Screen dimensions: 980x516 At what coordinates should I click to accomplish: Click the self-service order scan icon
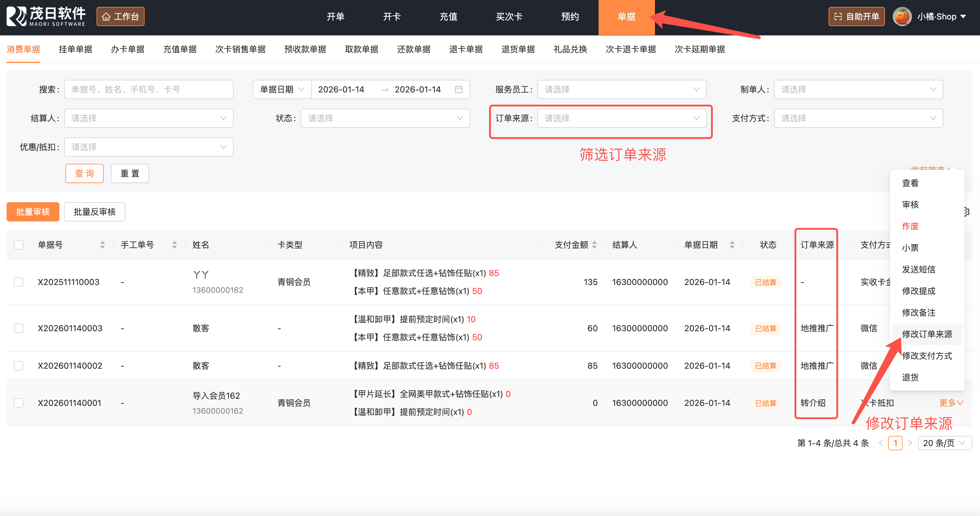click(838, 17)
